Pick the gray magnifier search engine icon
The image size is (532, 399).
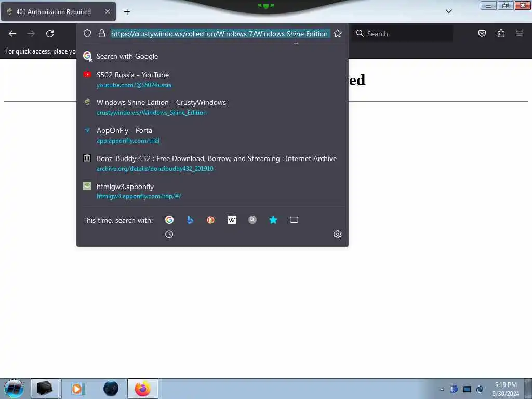[x=252, y=220]
